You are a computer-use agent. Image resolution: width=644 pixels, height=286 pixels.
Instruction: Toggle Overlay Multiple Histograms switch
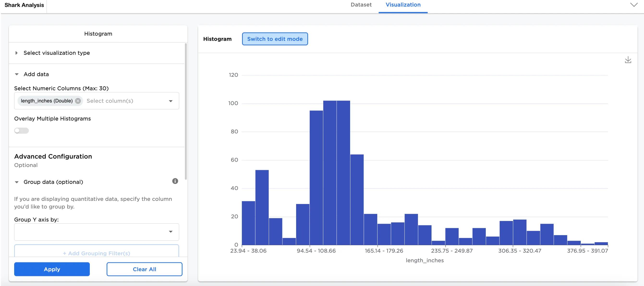[22, 131]
